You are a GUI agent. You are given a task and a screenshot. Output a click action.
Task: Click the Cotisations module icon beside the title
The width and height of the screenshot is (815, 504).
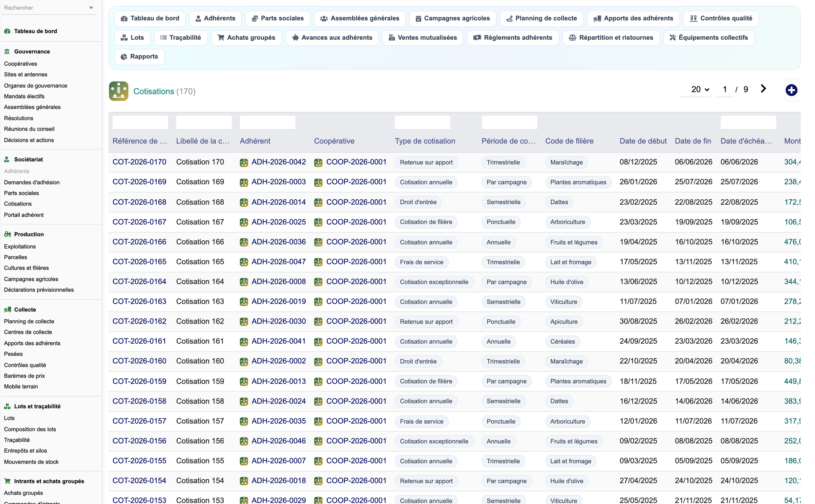[119, 91]
